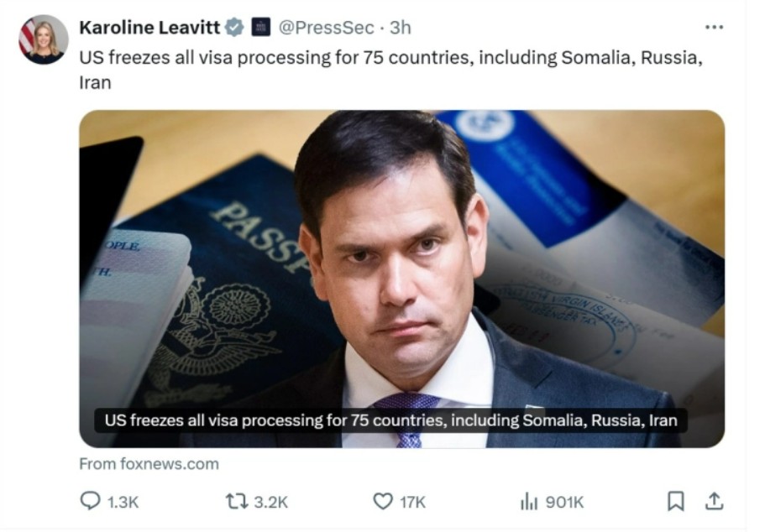Viewport: 765px width, 532px height.
Task: Click the repost arrows icon
Action: click(237, 501)
